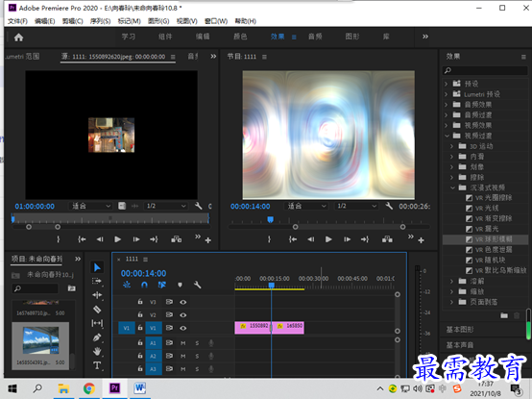Step back one frame in Source monitor
The width and height of the screenshot is (532, 399).
click(100, 239)
